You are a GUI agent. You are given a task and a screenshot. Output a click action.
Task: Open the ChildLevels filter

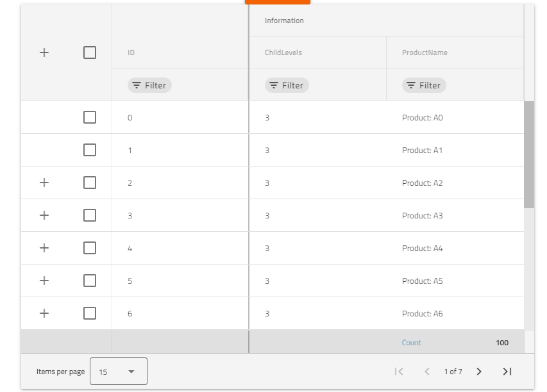[x=287, y=85]
